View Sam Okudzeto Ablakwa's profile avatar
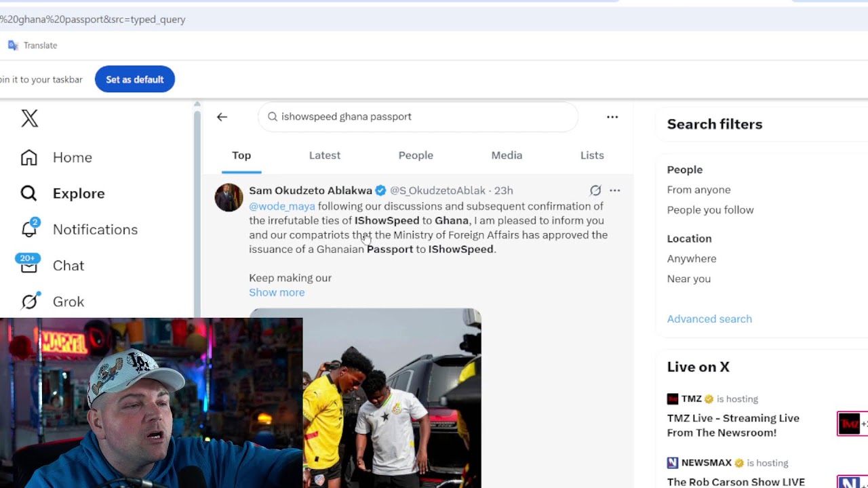This screenshot has height=488, width=868. [x=229, y=197]
